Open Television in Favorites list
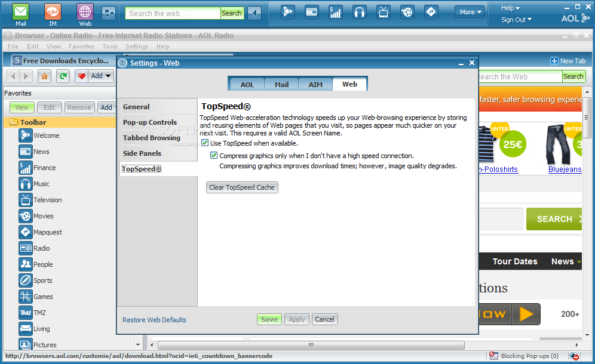Viewport: 595px width, 364px height. [x=40, y=200]
